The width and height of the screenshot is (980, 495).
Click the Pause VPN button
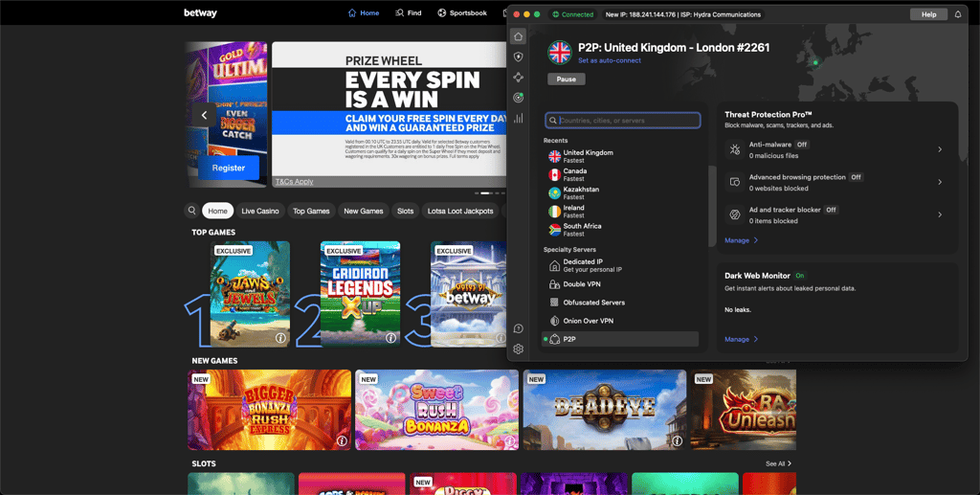click(567, 79)
